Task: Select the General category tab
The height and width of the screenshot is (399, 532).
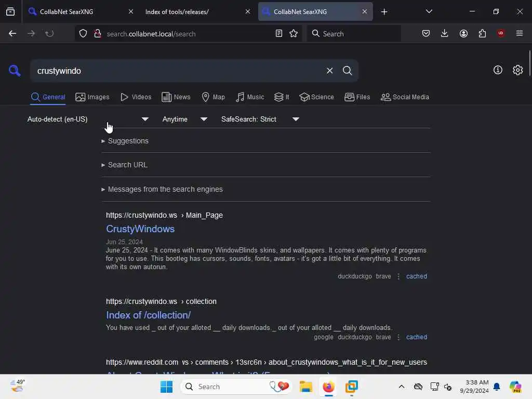Action: [x=48, y=97]
